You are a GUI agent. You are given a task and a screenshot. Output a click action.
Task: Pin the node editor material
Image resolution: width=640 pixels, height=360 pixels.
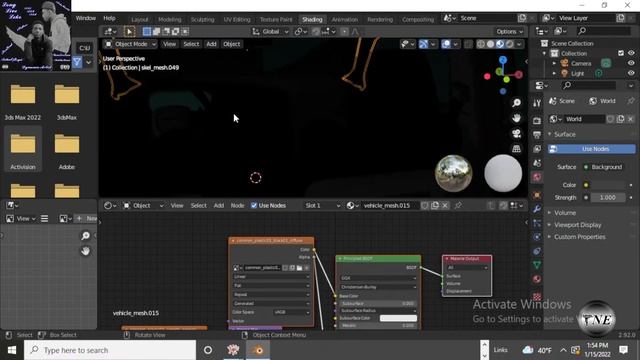point(458,205)
